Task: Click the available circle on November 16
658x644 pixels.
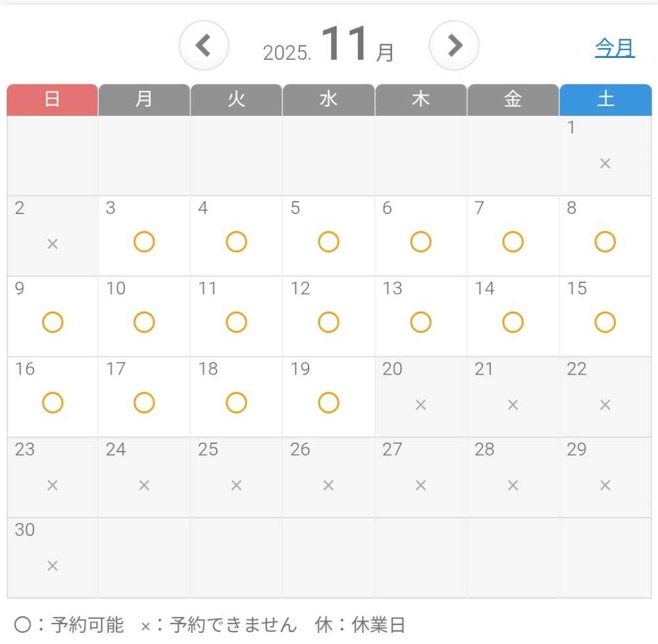Action: (53, 402)
